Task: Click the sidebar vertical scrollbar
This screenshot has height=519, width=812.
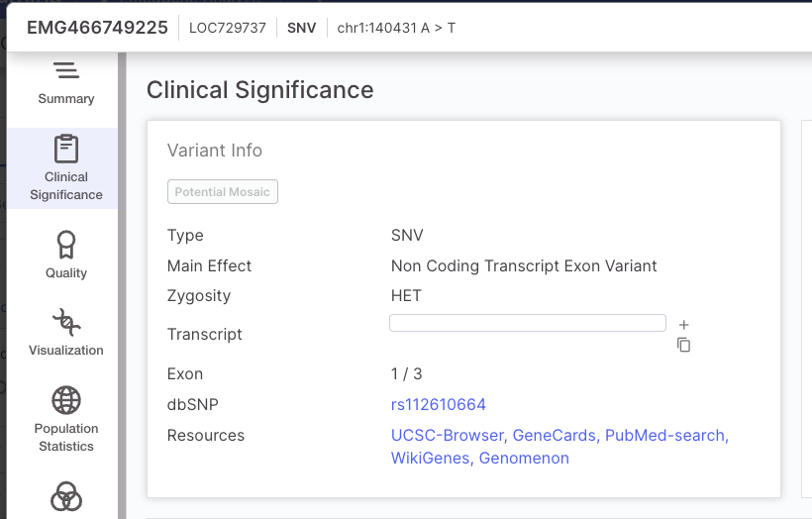Action: 122,287
